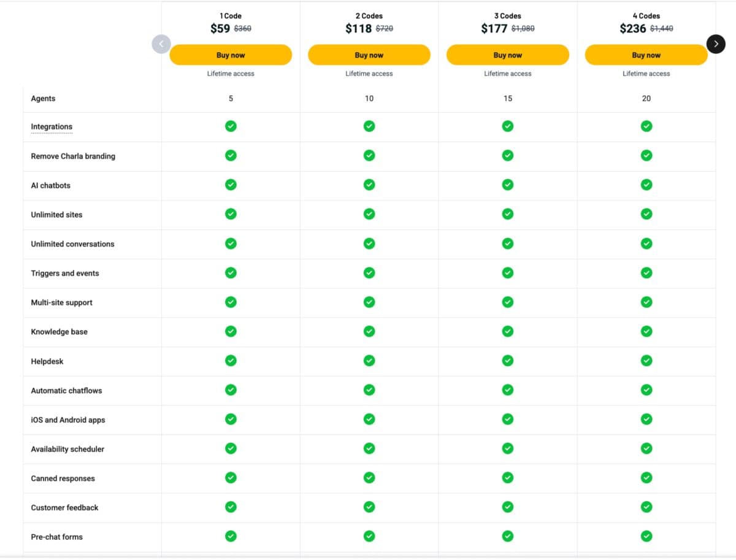Screen dimensions: 736x560
Task: Click Buy now for the 2 Codes plan
Action: tap(369, 55)
